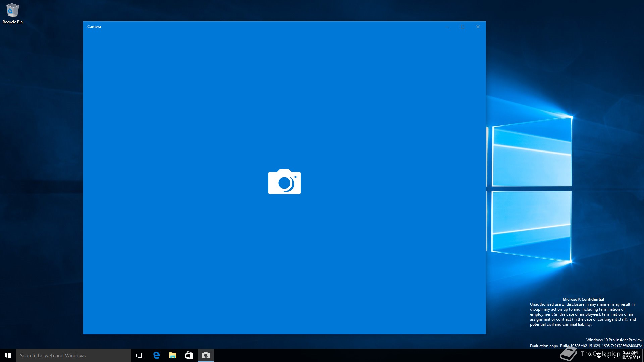This screenshot has height=362, width=644.
Task: Open File Explorer from the taskbar
Action: point(173,355)
